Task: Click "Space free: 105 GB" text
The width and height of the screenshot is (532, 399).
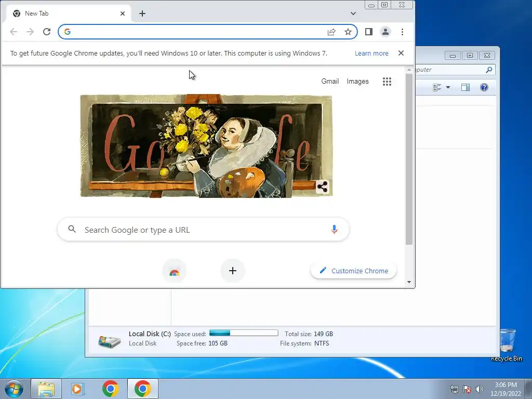Action: pos(202,343)
